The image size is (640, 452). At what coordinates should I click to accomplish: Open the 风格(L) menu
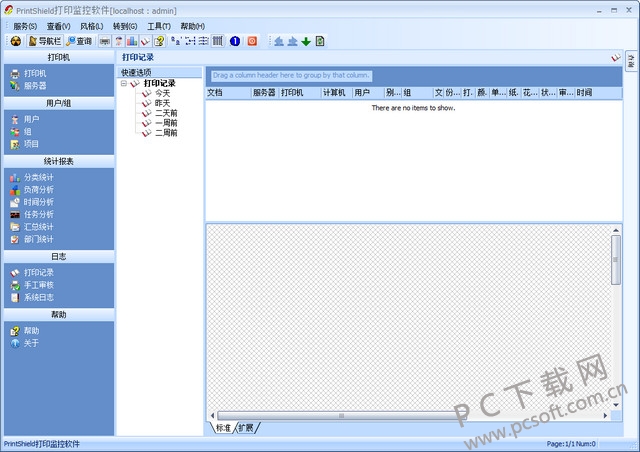pyautogui.click(x=91, y=26)
